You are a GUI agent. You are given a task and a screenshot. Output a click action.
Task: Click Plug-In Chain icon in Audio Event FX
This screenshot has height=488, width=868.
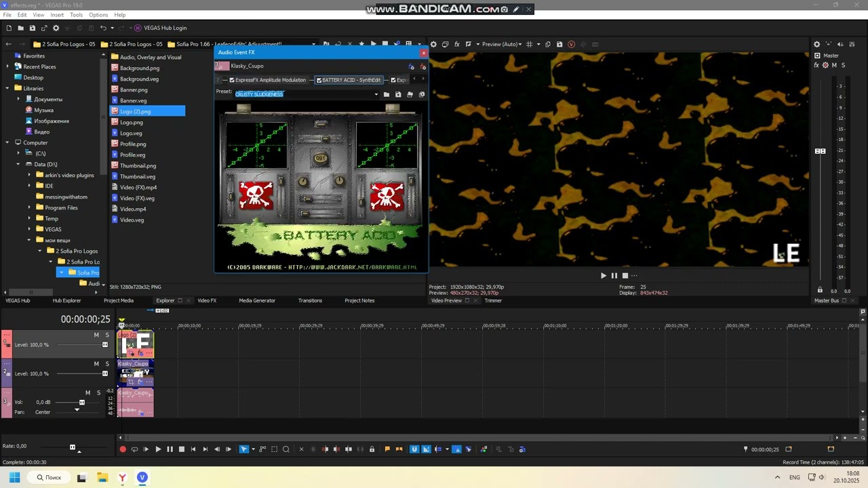click(411, 66)
